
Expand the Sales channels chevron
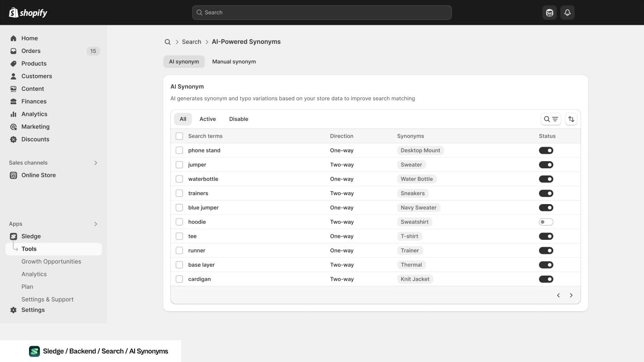[96, 163]
